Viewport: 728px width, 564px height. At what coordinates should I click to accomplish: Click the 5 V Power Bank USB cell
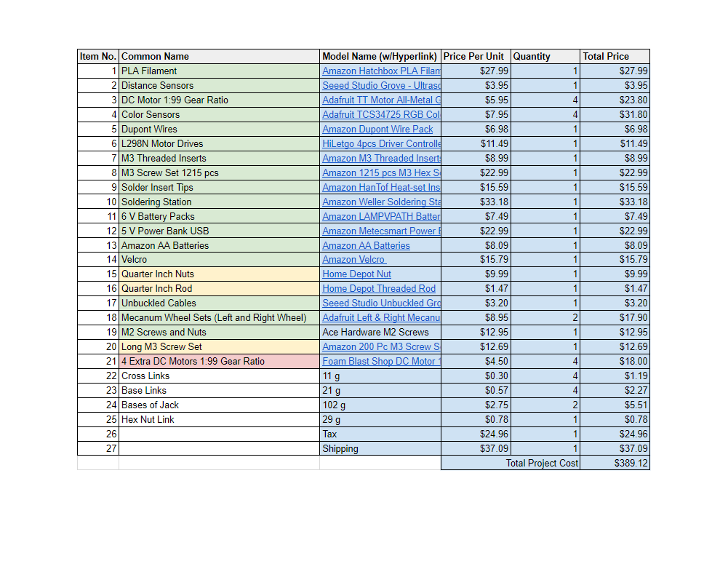tap(219, 231)
